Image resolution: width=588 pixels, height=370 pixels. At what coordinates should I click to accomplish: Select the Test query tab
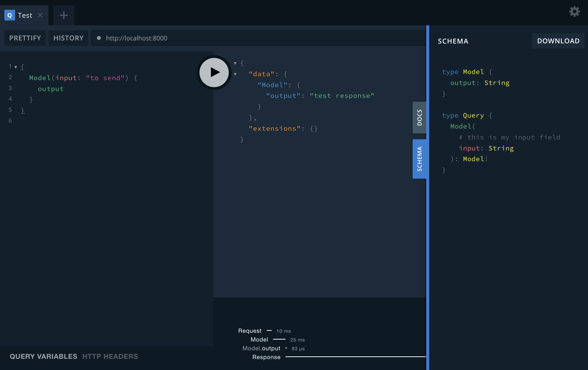pos(25,15)
